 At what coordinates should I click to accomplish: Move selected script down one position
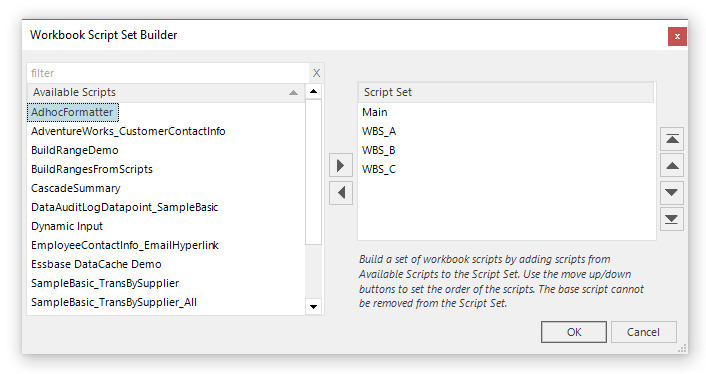(672, 193)
